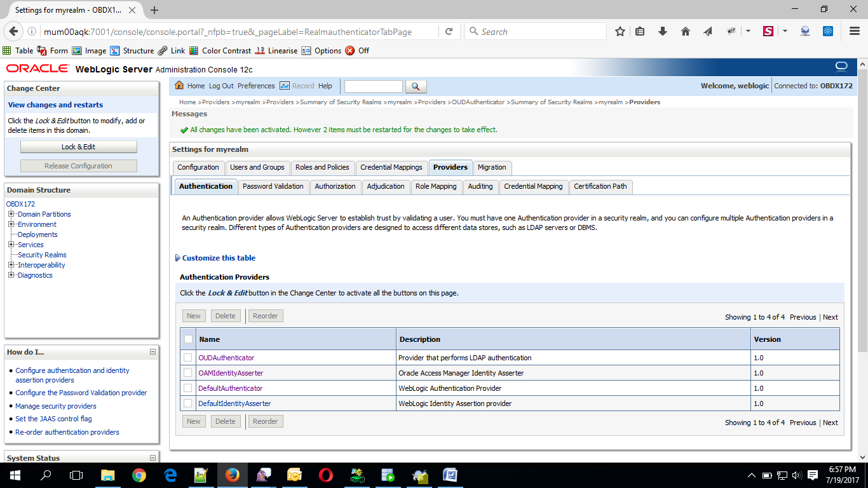Tick the checkbox for DefaultIdentityAsserter row
Screen dimensions: 868x488
click(187, 403)
